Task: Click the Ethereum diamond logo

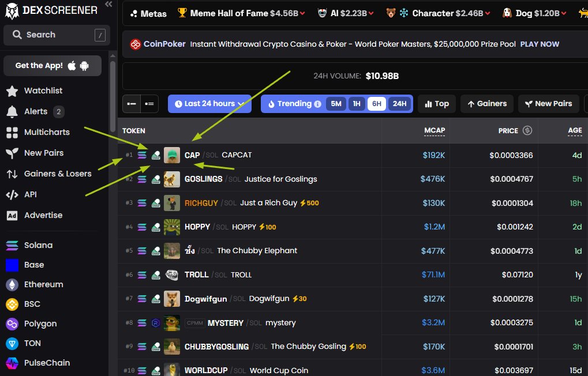Action: tap(12, 284)
